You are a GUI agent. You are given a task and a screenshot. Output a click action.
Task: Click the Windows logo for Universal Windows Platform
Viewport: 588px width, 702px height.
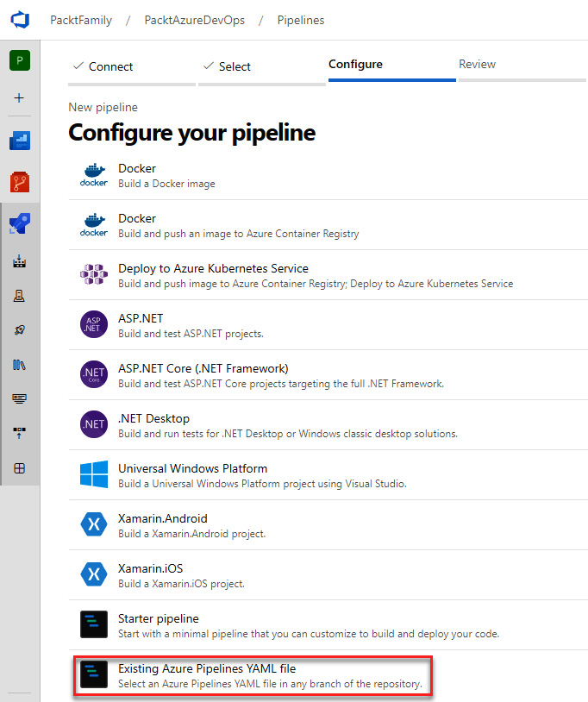(93, 474)
